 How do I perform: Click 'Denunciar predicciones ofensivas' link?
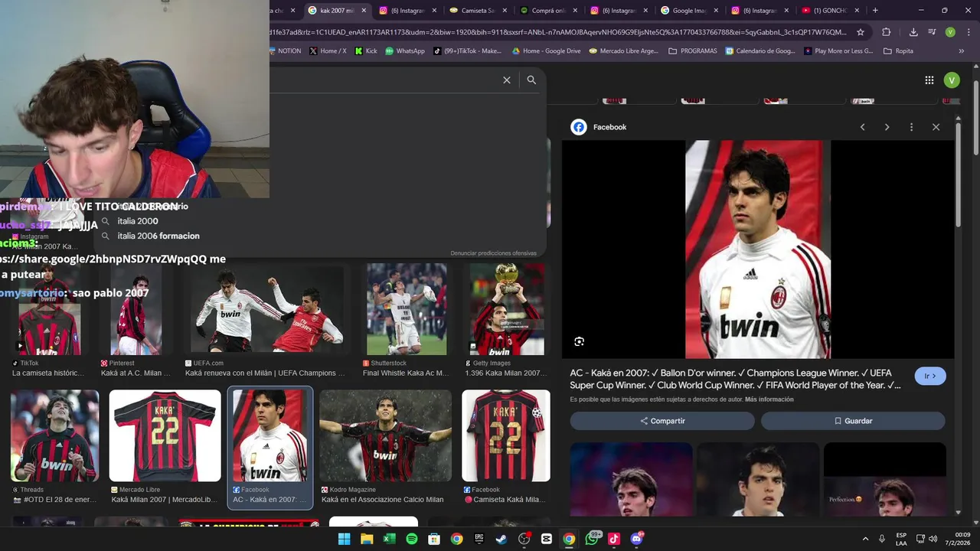click(x=493, y=253)
